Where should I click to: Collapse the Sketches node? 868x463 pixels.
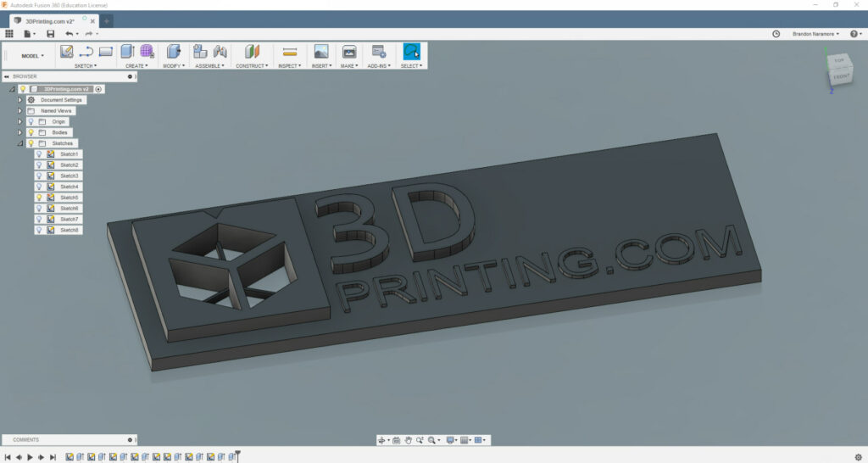(20, 143)
